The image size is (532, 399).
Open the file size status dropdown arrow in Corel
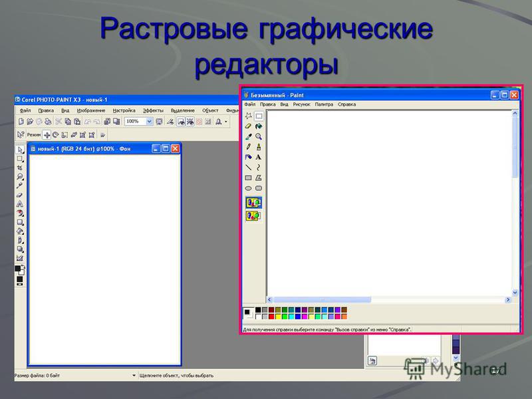(x=134, y=376)
